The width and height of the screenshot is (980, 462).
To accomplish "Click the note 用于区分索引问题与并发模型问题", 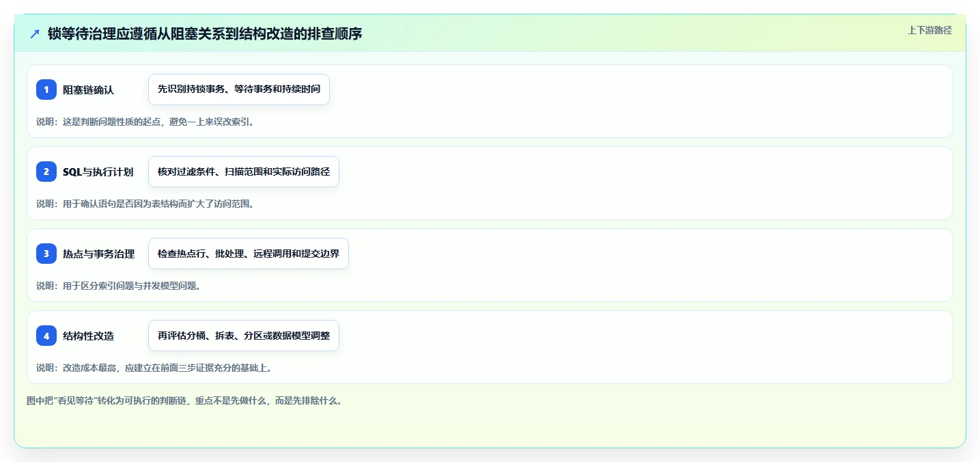I will (119, 286).
